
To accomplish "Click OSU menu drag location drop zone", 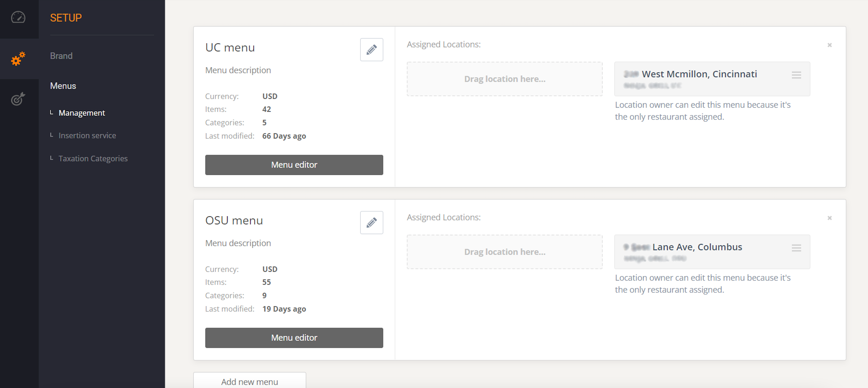I will tap(504, 252).
